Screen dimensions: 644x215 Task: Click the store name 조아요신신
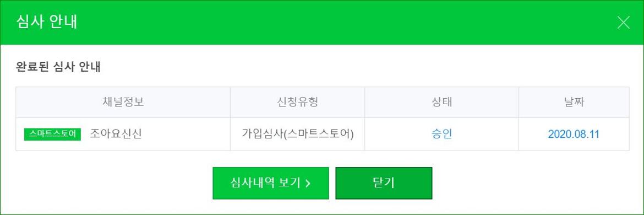[116, 134]
